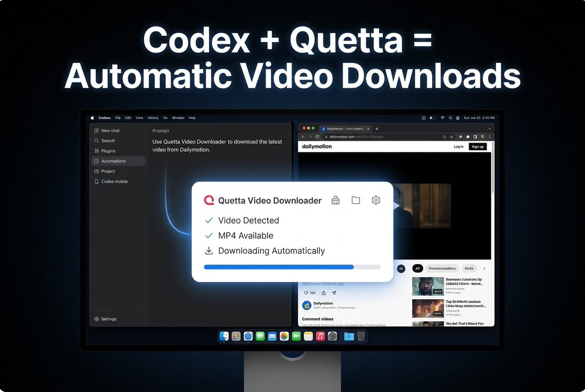
Task: Click the Apple menu logo
Action: click(x=92, y=118)
